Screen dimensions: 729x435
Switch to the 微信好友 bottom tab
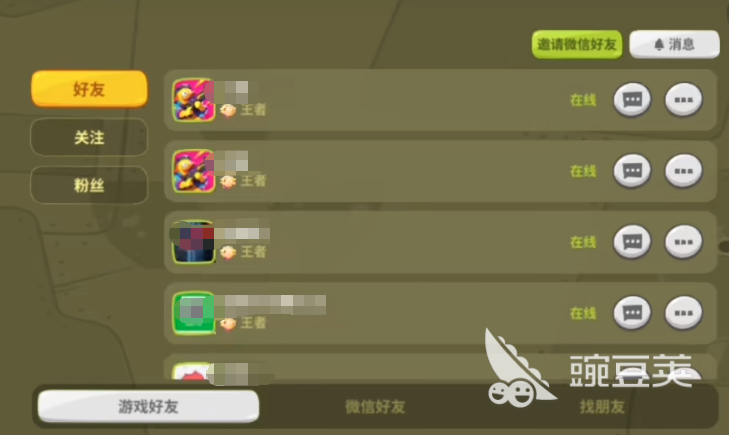tap(375, 407)
